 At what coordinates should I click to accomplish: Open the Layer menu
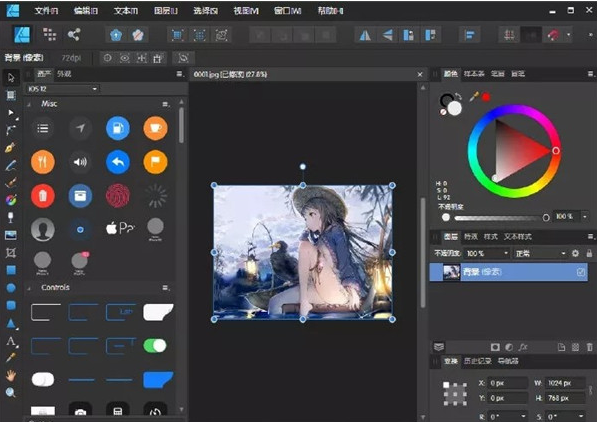click(166, 11)
